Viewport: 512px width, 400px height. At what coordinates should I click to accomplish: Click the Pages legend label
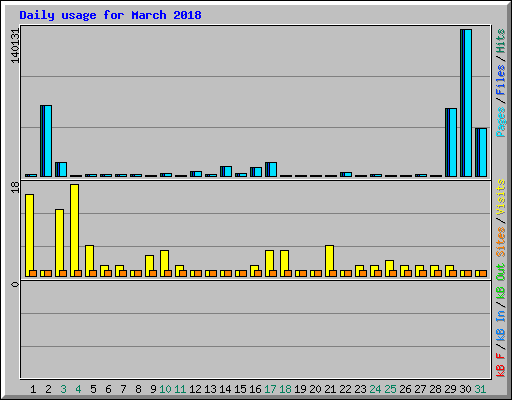click(x=501, y=122)
